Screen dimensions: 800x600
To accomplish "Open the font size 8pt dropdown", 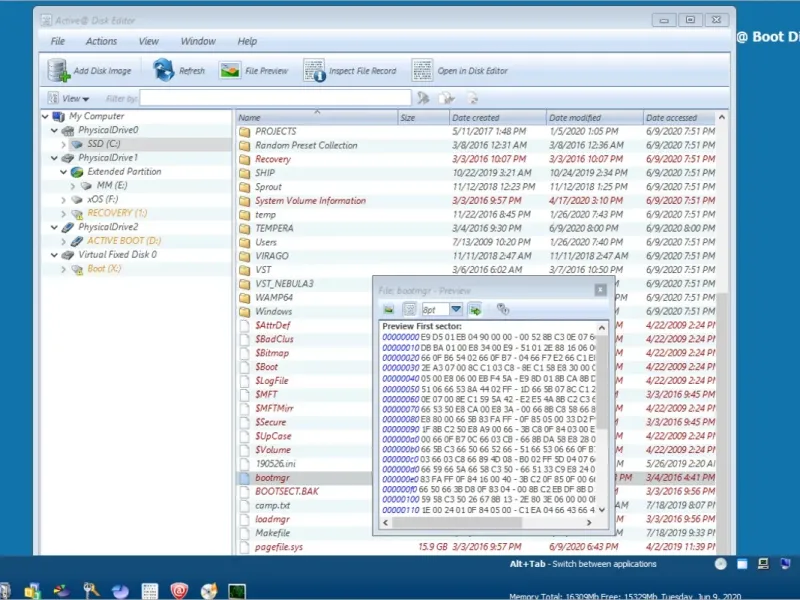I will pos(456,310).
